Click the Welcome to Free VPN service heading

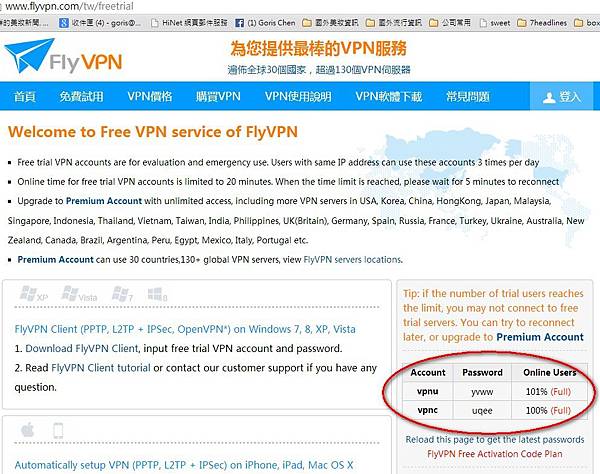pos(153,132)
